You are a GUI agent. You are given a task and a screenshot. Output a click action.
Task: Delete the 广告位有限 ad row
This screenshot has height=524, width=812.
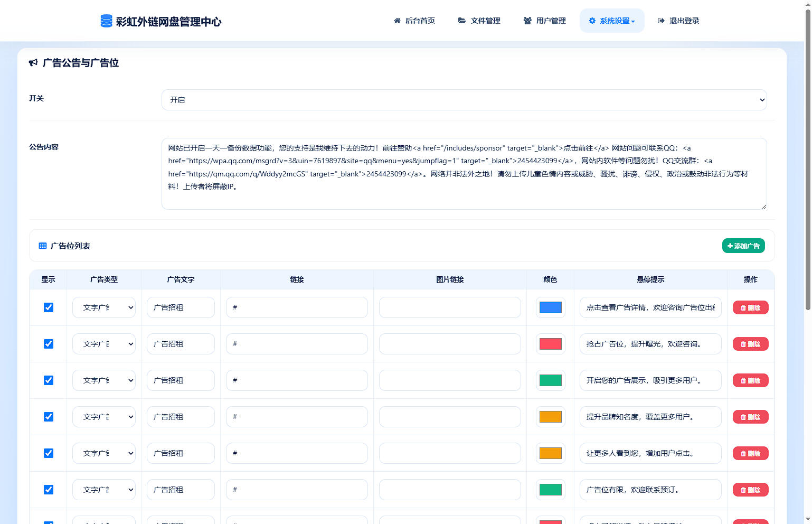point(750,490)
